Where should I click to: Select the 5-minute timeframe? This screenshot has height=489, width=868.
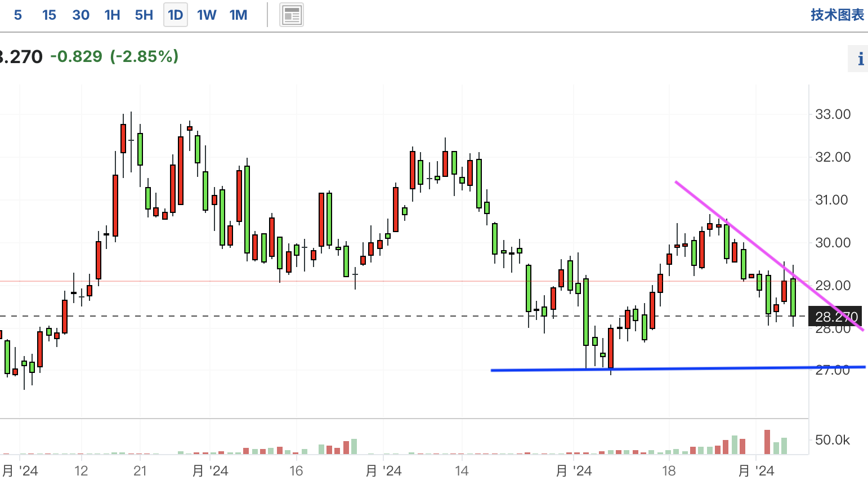point(18,15)
